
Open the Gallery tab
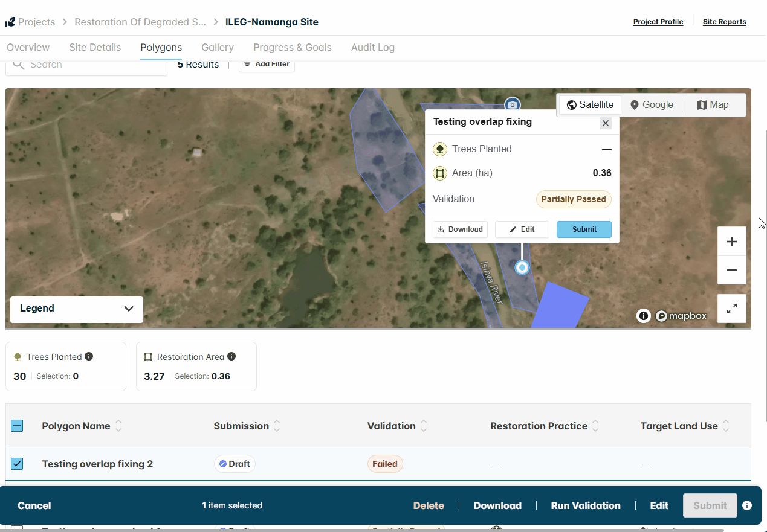click(218, 47)
